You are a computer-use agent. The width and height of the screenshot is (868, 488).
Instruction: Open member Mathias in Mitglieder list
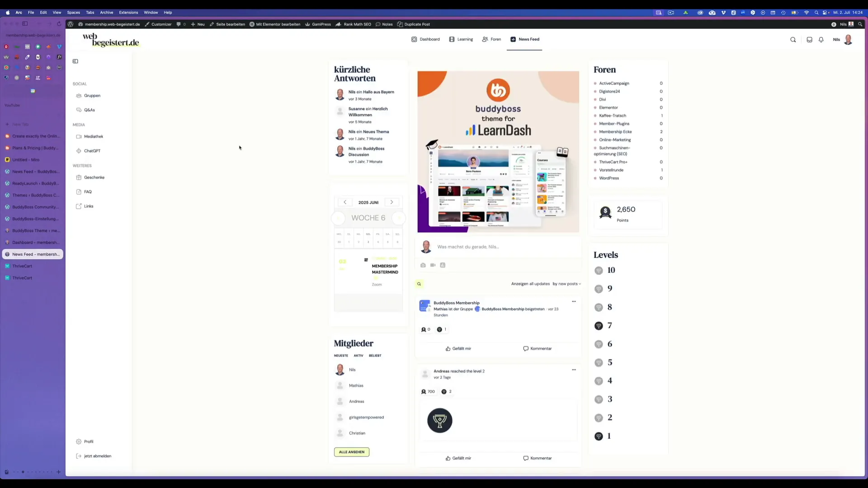[x=356, y=385]
